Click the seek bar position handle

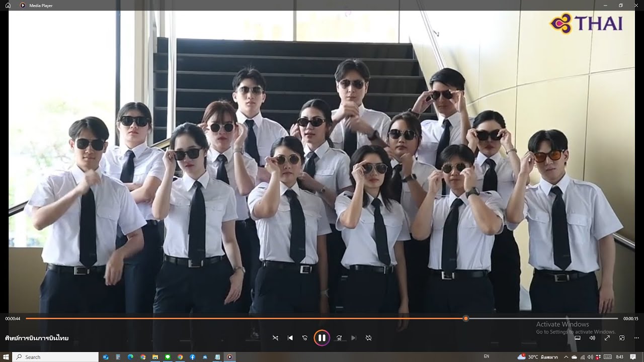tap(466, 318)
